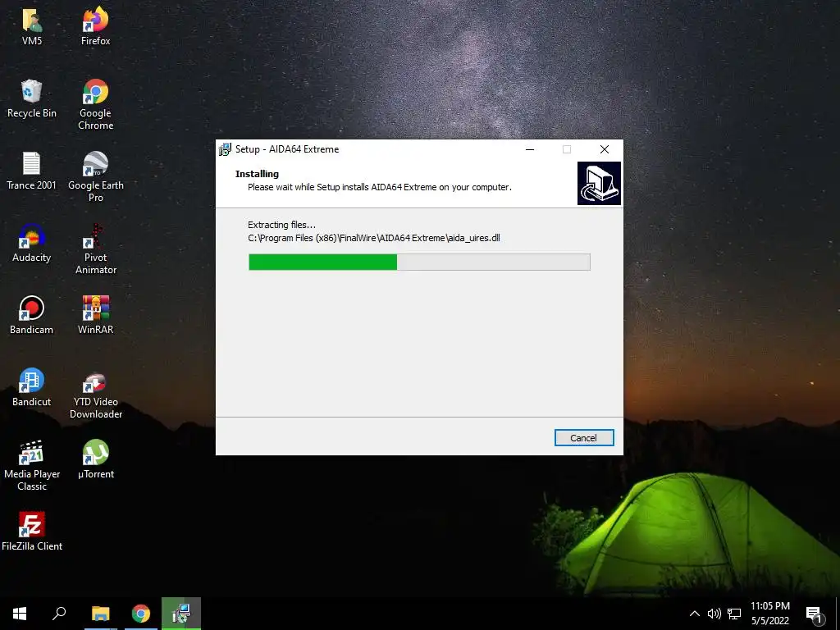The image size is (840, 630).
Task: Open network status tray icon
Action: pos(734,614)
